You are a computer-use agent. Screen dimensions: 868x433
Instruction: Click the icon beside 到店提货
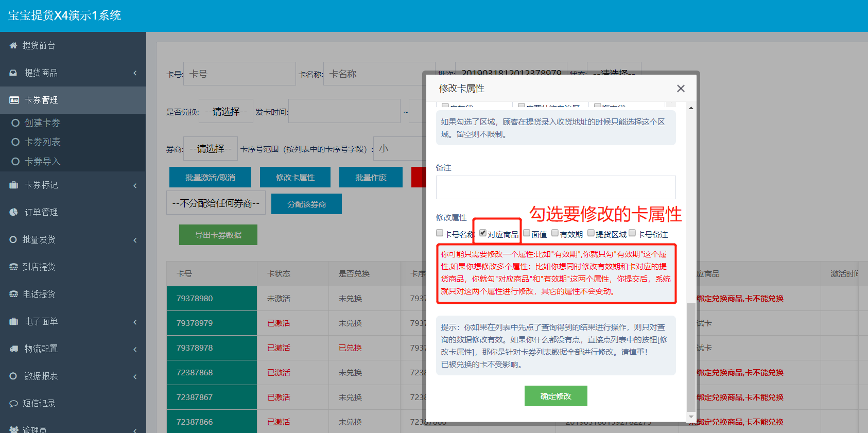coord(13,267)
